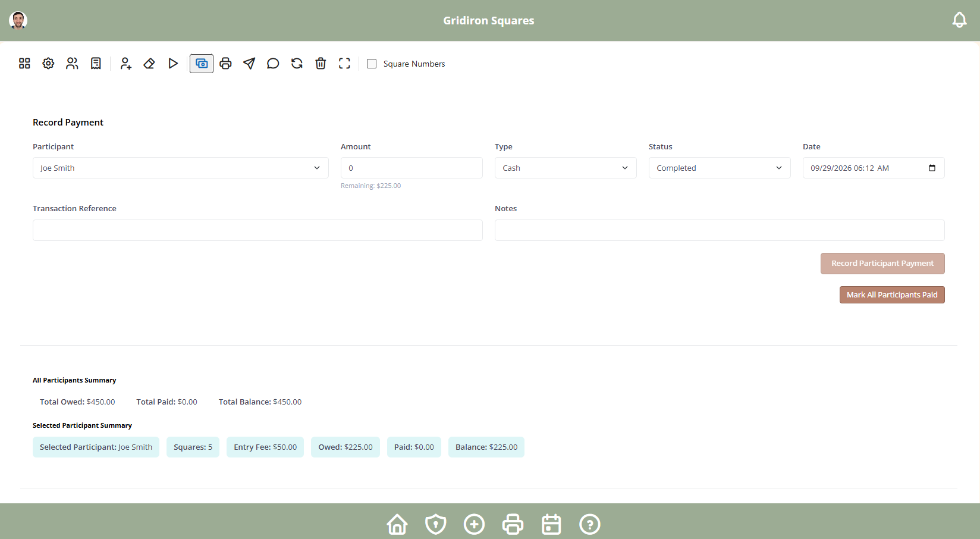
Task: Expand the Participant dropdown showing Joe Smith
Action: coord(181,168)
